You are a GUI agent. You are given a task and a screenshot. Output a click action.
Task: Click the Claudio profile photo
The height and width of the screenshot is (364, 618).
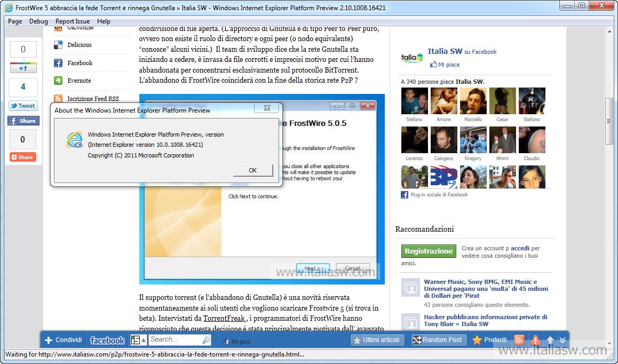pyautogui.click(x=532, y=140)
